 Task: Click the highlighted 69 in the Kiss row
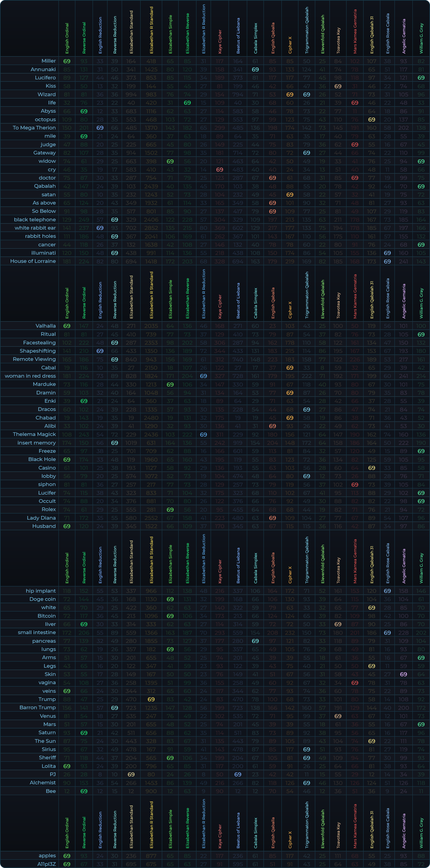click(x=338, y=86)
